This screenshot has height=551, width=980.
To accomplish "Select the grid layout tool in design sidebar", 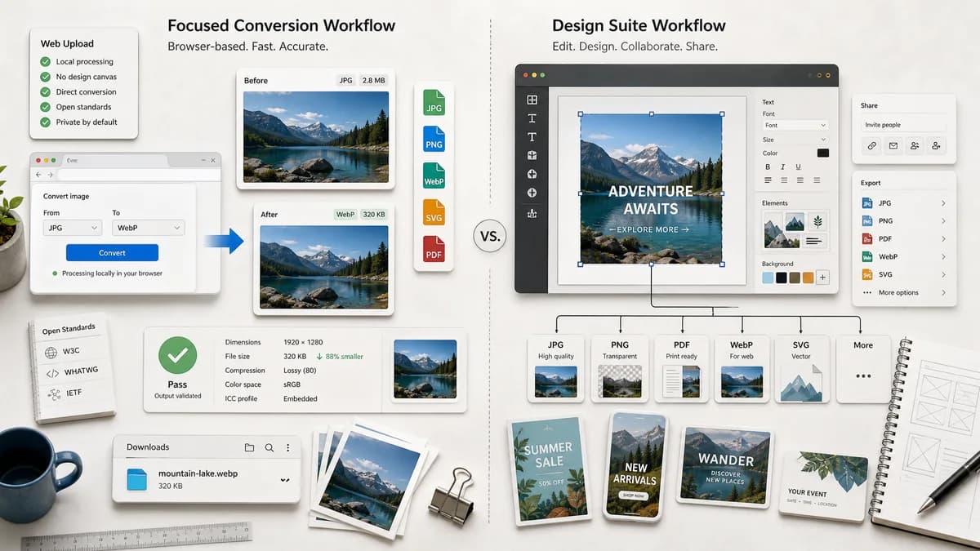I will click(x=532, y=100).
